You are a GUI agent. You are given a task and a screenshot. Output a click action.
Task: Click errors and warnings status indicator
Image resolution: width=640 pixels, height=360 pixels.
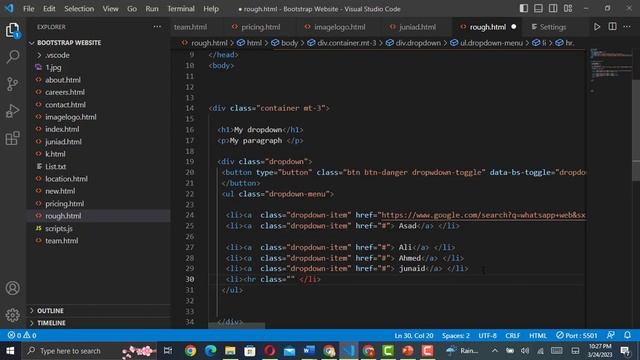click(x=22, y=335)
